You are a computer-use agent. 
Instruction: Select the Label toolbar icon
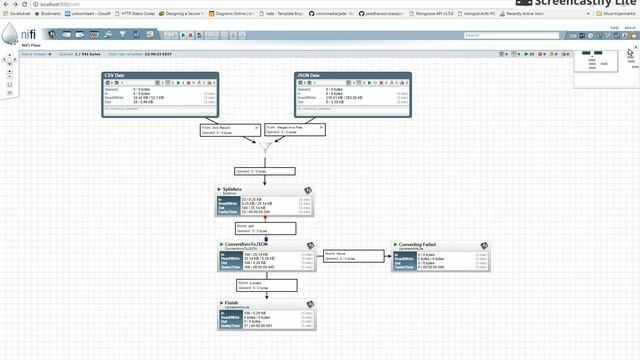[x=150, y=35]
